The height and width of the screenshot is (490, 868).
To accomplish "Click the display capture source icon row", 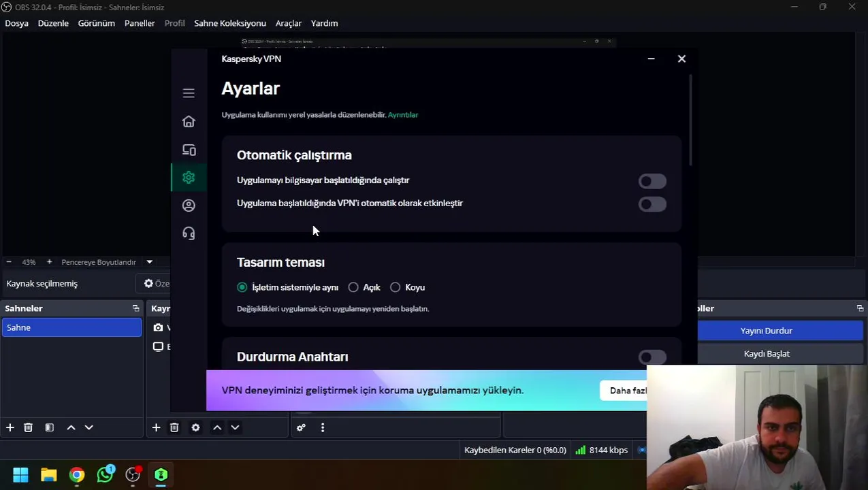I will (x=158, y=346).
